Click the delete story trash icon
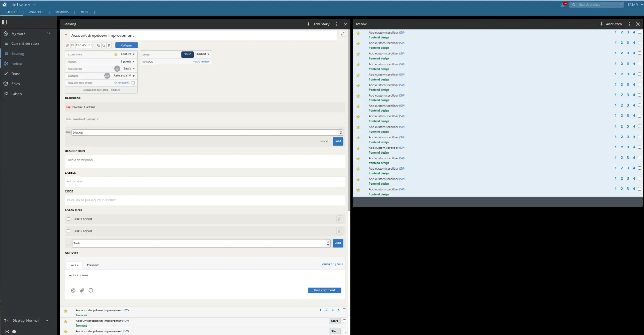 109,45
